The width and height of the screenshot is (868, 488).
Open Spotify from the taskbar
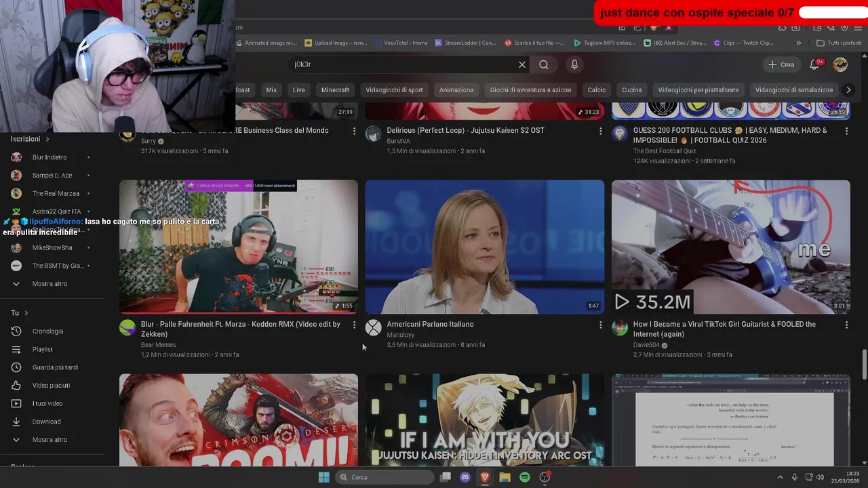[x=524, y=477]
